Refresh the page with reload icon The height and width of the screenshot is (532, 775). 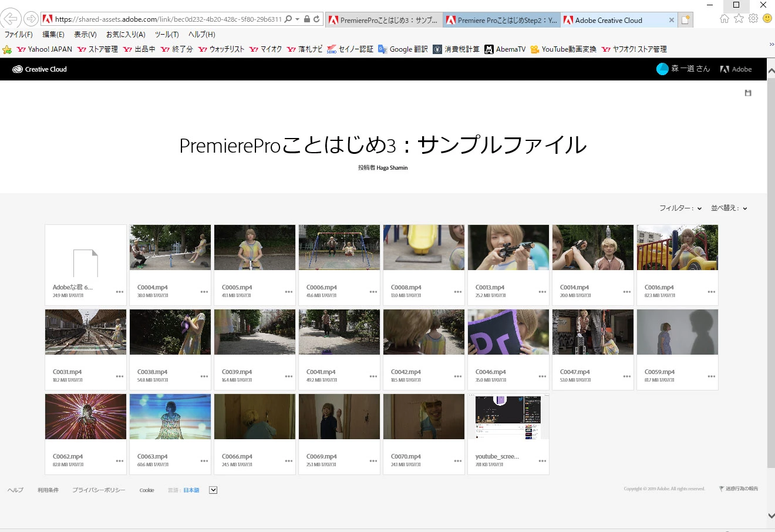[x=316, y=19]
